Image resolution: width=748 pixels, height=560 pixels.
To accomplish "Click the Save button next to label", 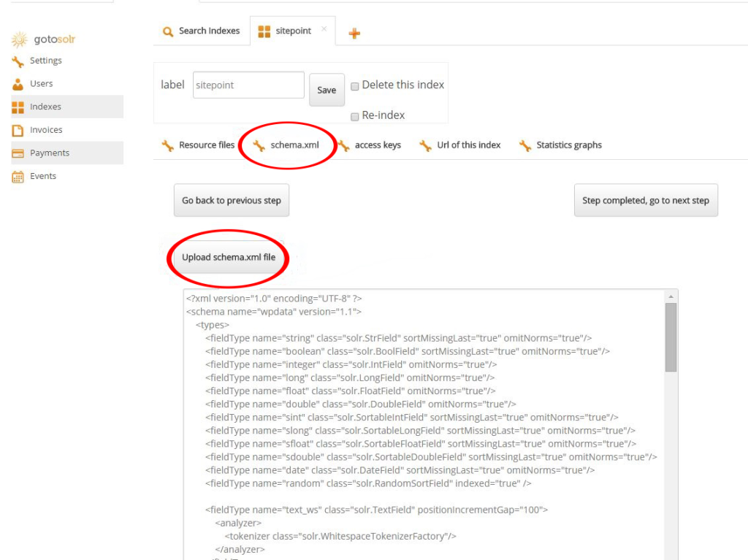I will 327,90.
